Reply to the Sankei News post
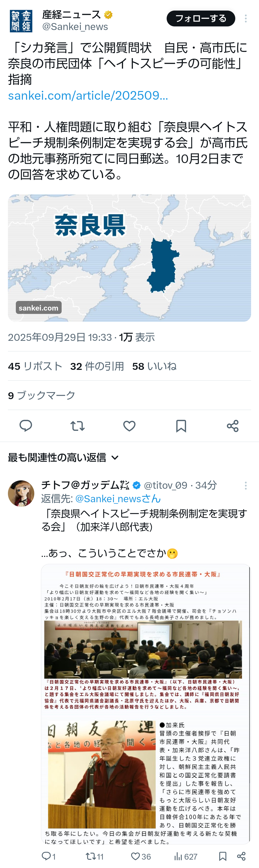Image resolution: width=259 pixels, height=868 pixels. click(x=26, y=426)
